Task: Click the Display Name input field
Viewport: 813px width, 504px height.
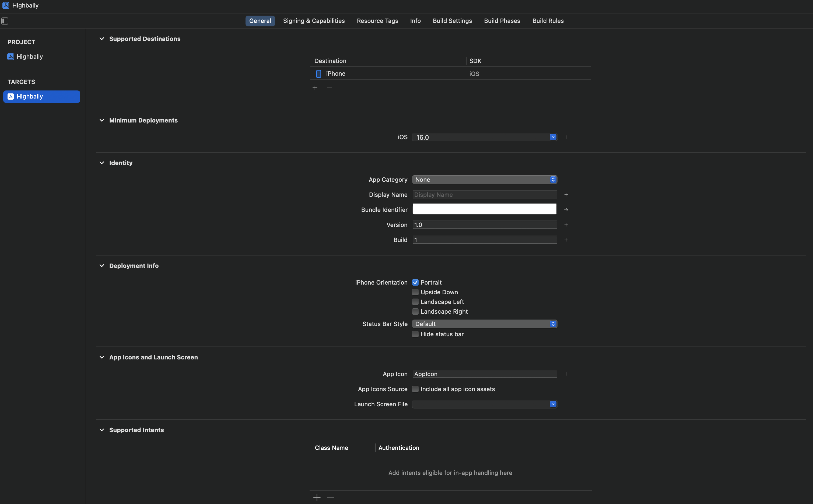Action: [x=485, y=195]
